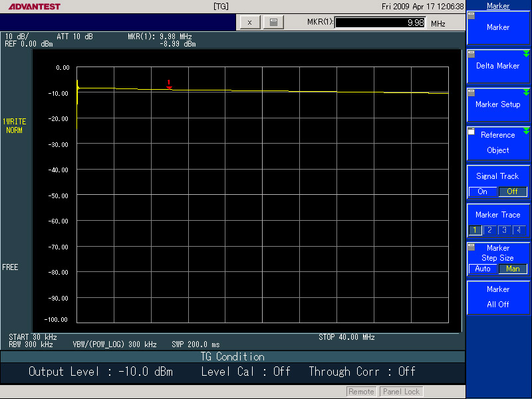Click window icon on Reference Object softkey
Viewport: 532px width, 399px height.
(x=471, y=132)
